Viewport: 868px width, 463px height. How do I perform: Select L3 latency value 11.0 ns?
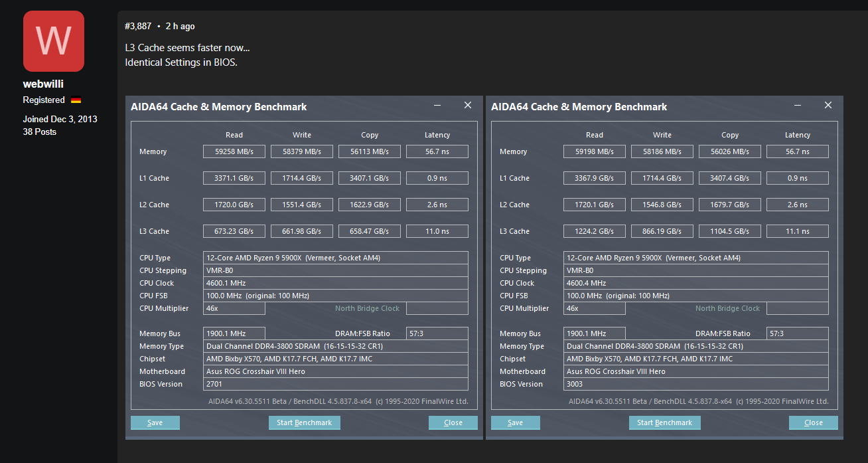pos(437,231)
